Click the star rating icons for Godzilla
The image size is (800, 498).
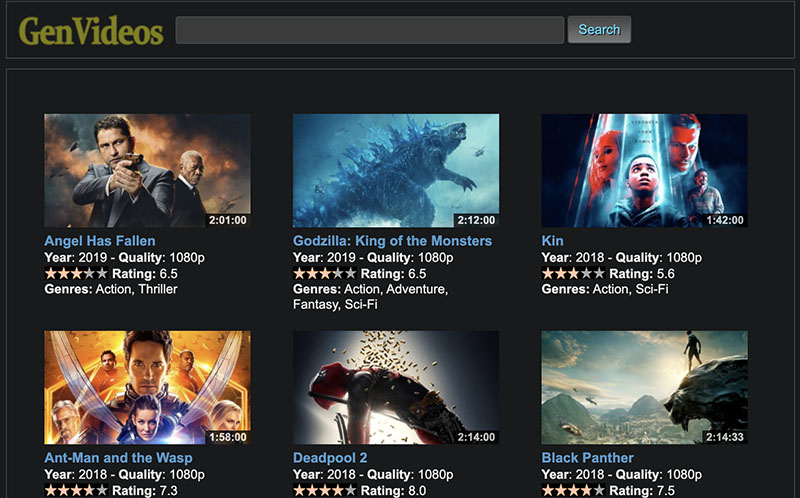point(324,273)
